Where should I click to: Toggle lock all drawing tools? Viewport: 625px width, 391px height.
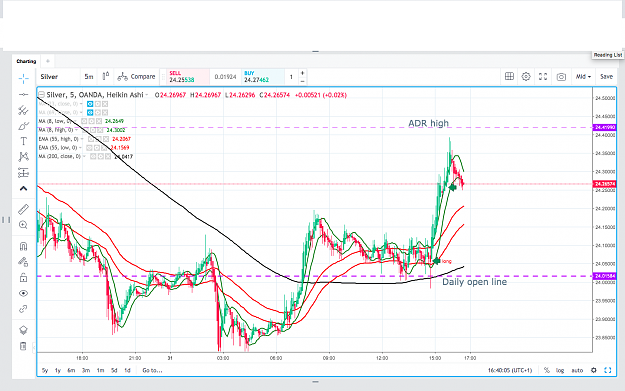click(24, 277)
